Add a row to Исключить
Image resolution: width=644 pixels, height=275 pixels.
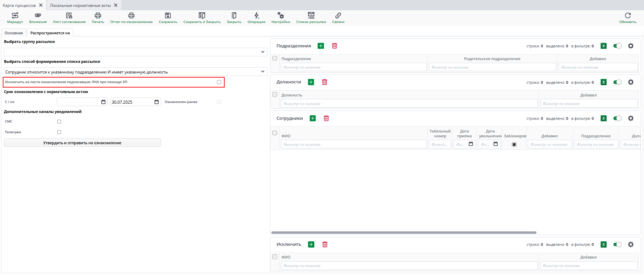311,244
